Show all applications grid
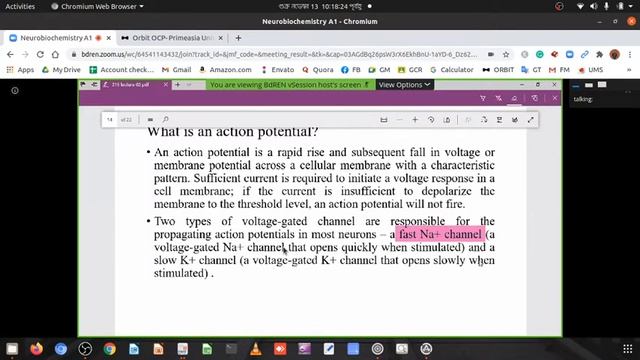Image resolution: width=640 pixels, height=360 pixels. [x=628, y=349]
